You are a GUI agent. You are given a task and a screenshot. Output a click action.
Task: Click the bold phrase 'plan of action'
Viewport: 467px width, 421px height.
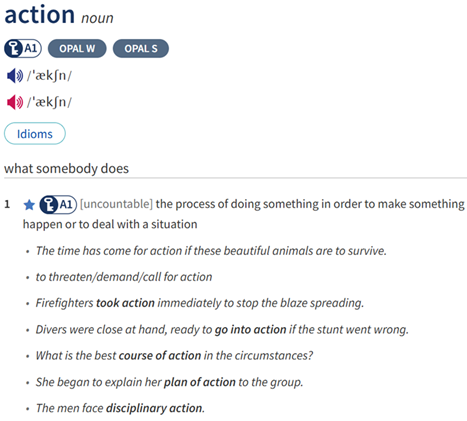[x=200, y=382]
